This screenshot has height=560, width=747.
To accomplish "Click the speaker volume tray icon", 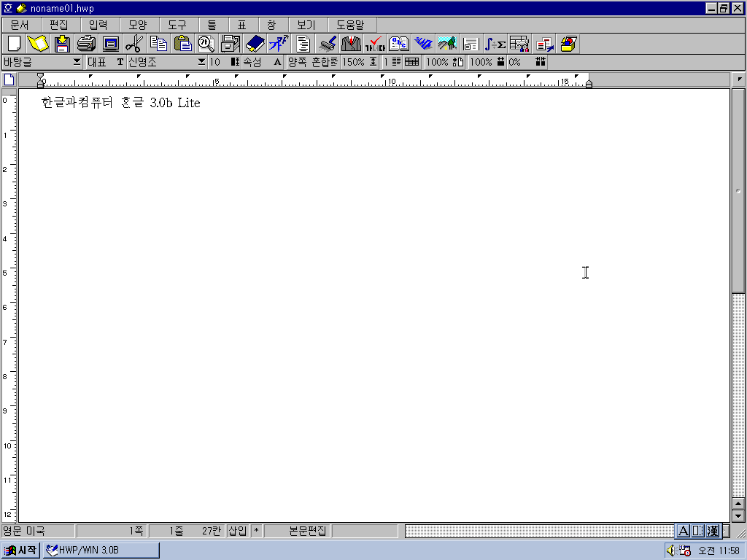I will [x=671, y=551].
